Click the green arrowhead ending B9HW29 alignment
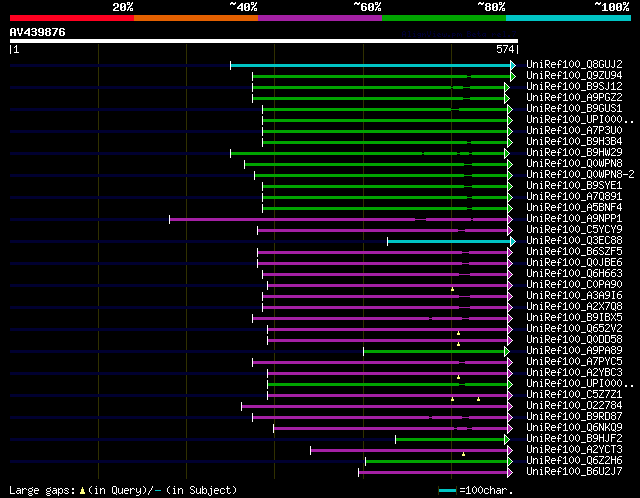The height and width of the screenshot is (498, 640). pos(507,153)
